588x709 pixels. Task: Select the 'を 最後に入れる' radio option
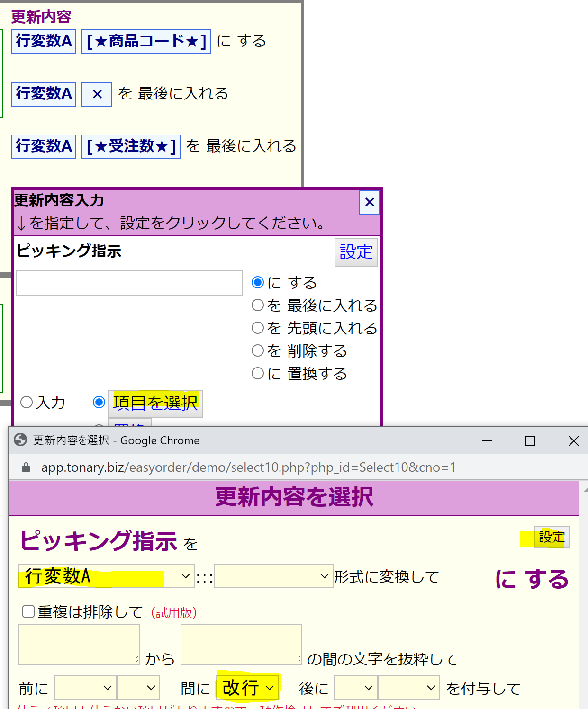tap(258, 305)
